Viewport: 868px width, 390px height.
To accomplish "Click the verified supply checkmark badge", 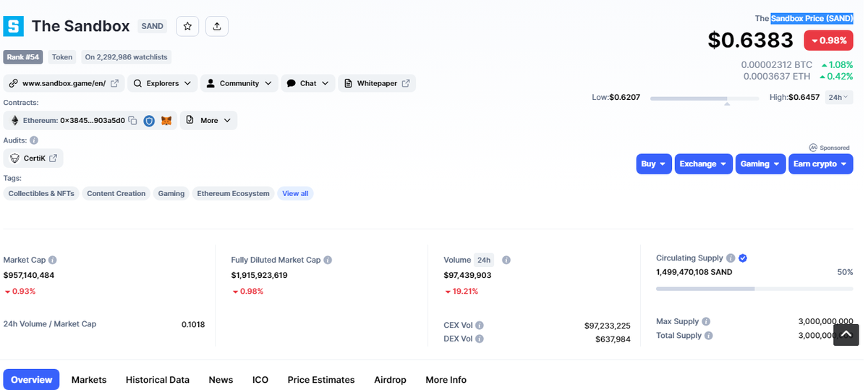I will pyautogui.click(x=743, y=258).
